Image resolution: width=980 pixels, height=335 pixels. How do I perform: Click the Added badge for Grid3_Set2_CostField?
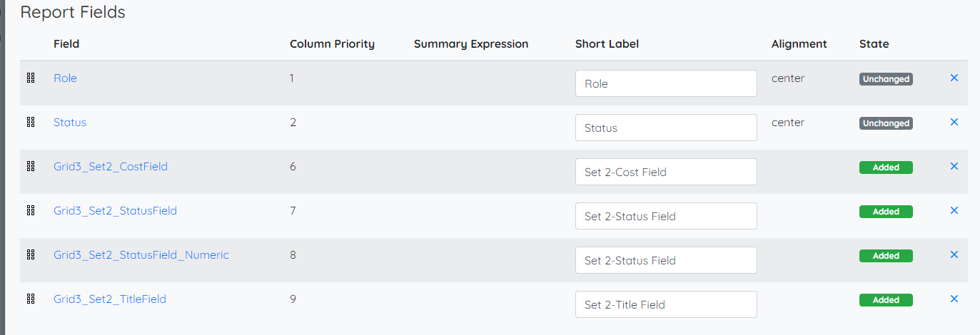point(886,167)
